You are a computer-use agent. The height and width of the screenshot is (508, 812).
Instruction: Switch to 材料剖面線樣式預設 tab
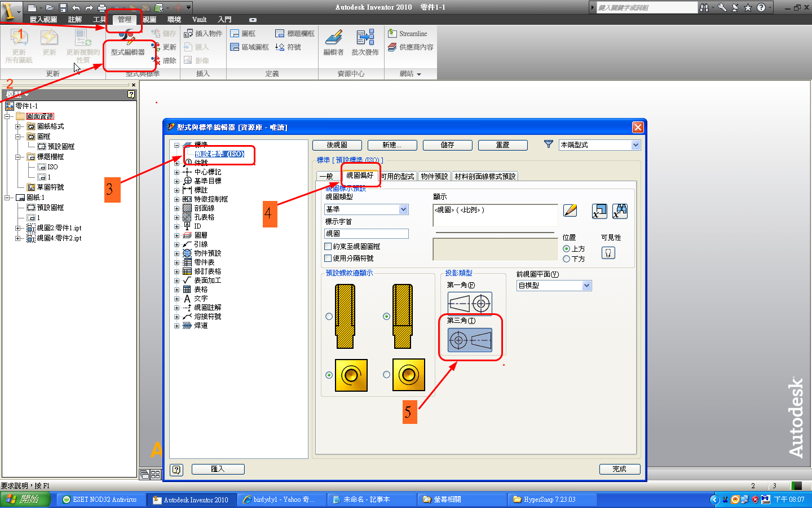point(486,177)
